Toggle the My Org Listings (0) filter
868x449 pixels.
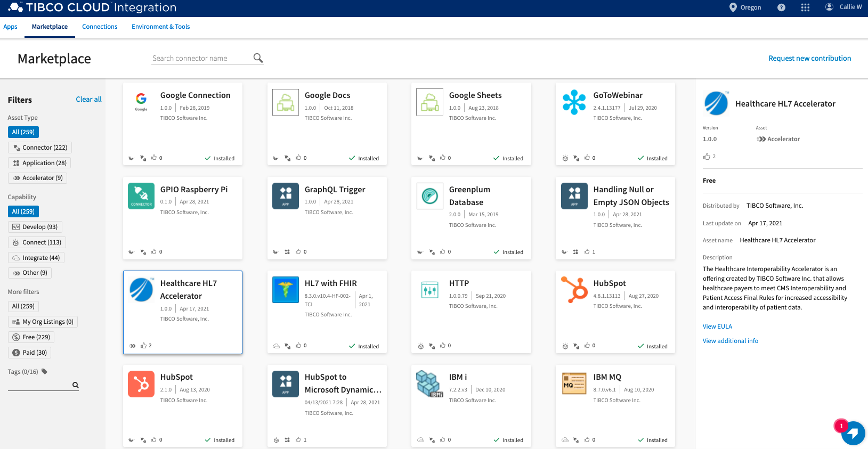(x=43, y=322)
